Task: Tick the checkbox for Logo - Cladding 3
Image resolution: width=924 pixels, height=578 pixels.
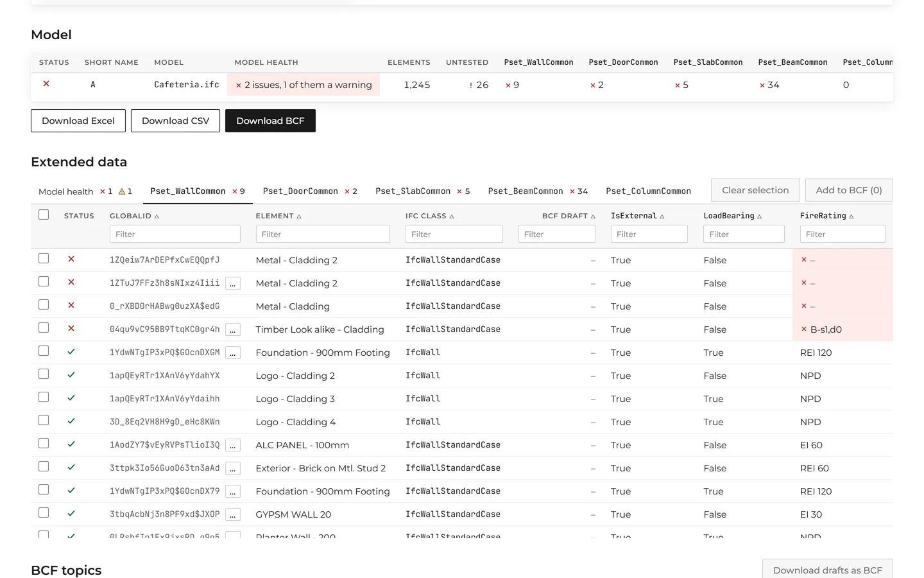Action: coord(44,397)
